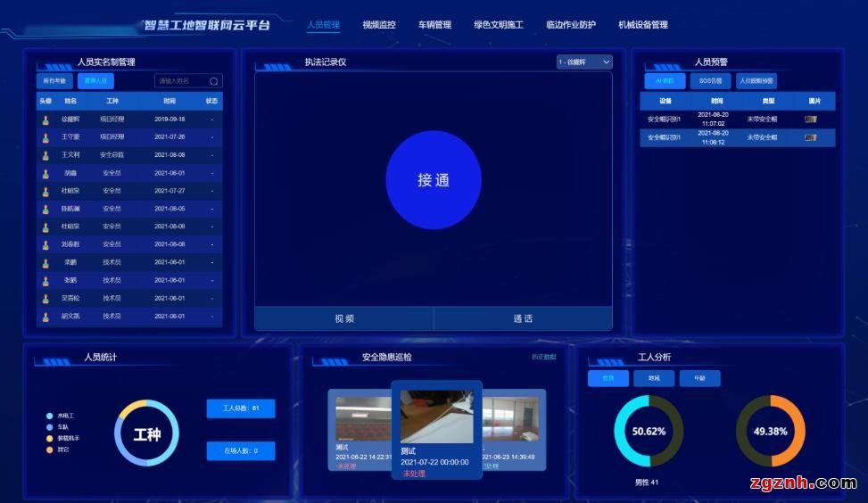
Task: Switch to the AI alert filter
Action: 664,81
